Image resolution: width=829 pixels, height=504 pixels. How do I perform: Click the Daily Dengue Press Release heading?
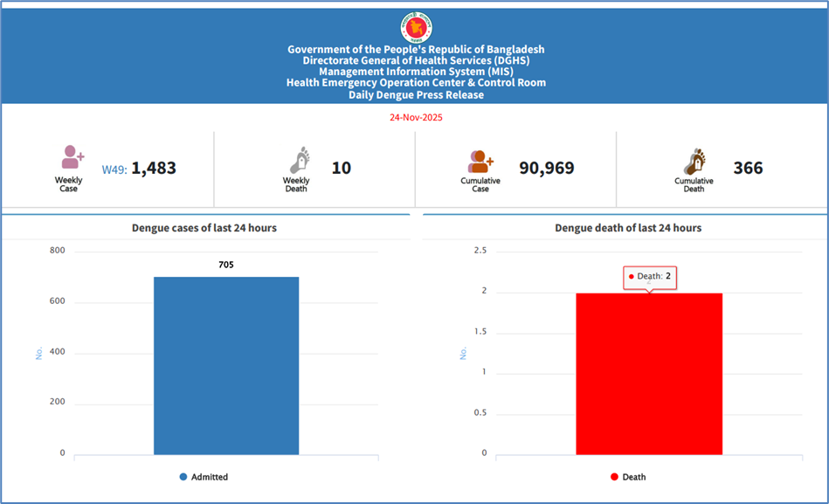coord(416,94)
